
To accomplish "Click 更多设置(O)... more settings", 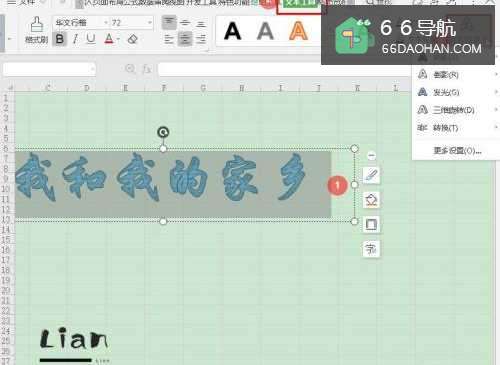I will [x=457, y=150].
